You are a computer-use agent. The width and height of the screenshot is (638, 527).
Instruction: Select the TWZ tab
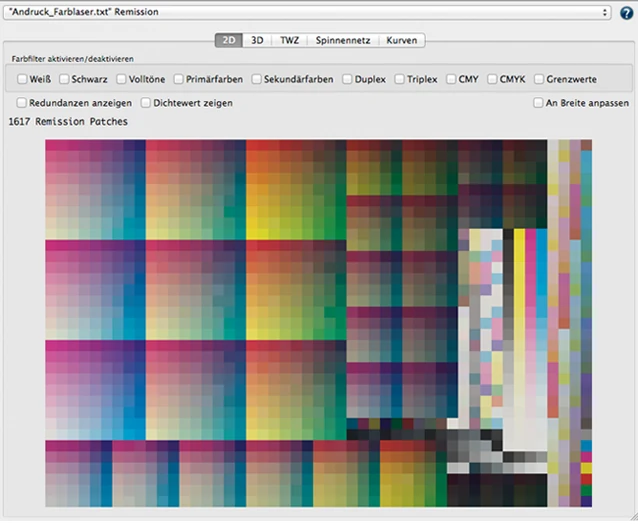coord(289,41)
